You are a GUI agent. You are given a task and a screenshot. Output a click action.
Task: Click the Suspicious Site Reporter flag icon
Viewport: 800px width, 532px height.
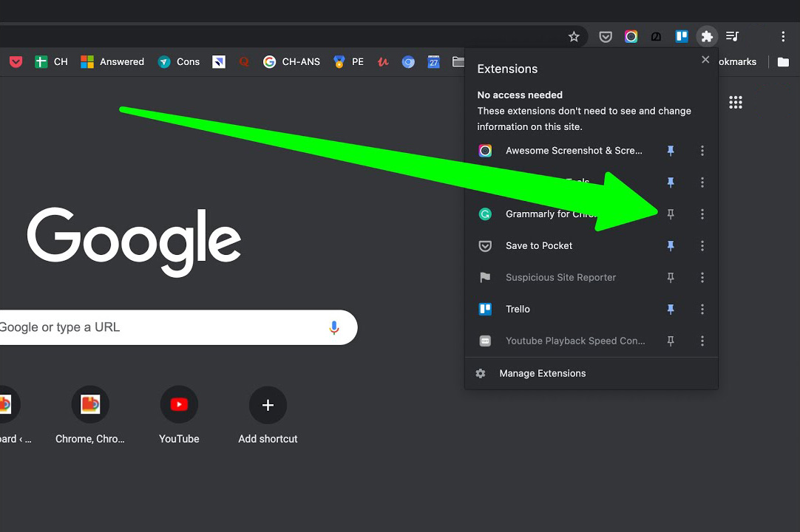485,277
